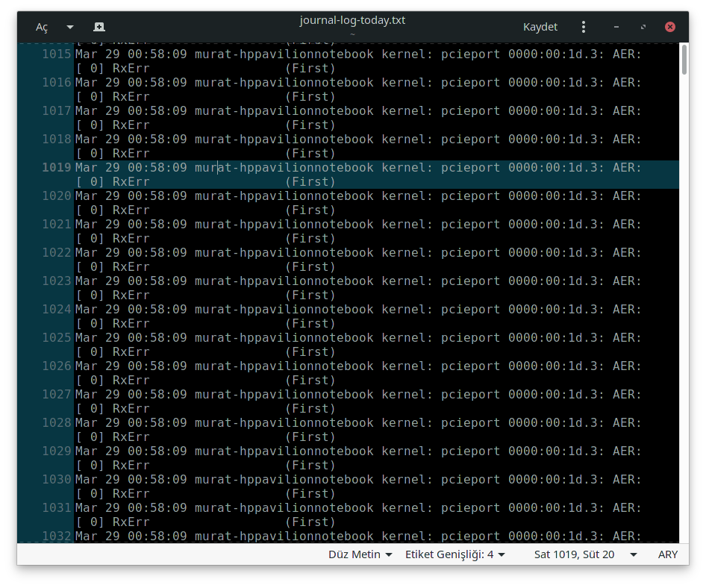
Task: Open the recent files dropdown arrow beside Aç
Action: click(70, 27)
